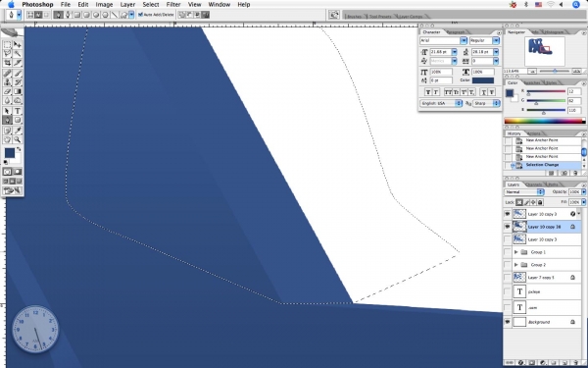This screenshot has height=368, width=588.
Task: Switch to the Histogram tab
Action: coord(554,32)
